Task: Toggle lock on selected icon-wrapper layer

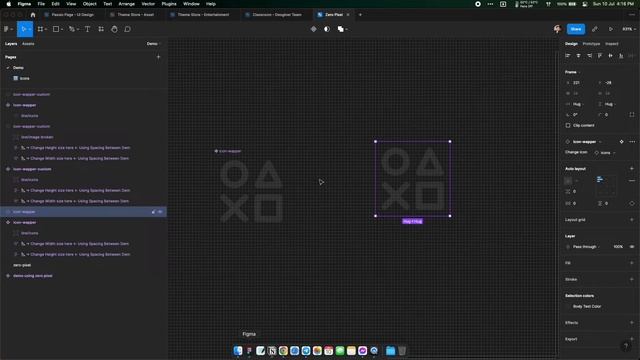Action: click(153, 212)
